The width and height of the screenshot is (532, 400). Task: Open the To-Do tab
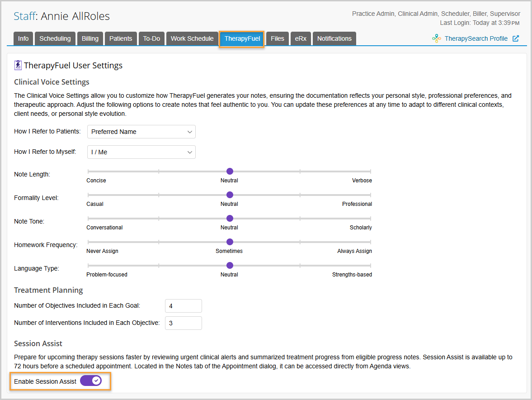click(151, 39)
